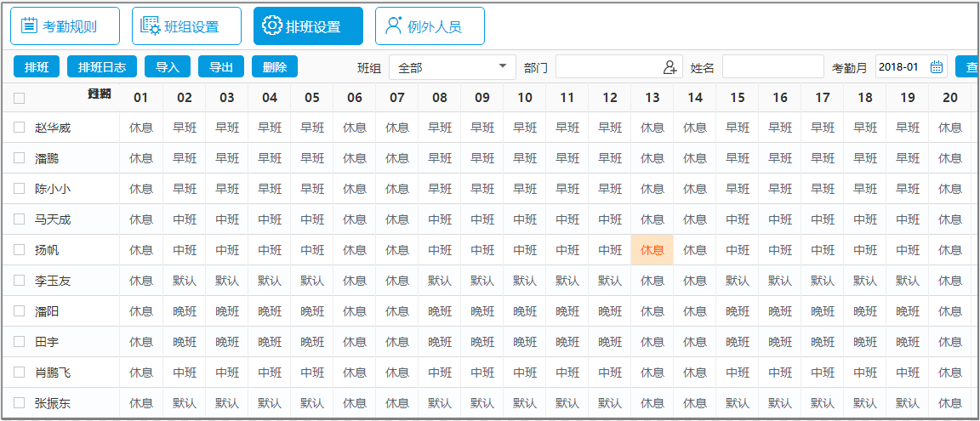The height and width of the screenshot is (421, 980).
Task: Expand the 班组 dropdown showing 全部
Action: (x=453, y=67)
